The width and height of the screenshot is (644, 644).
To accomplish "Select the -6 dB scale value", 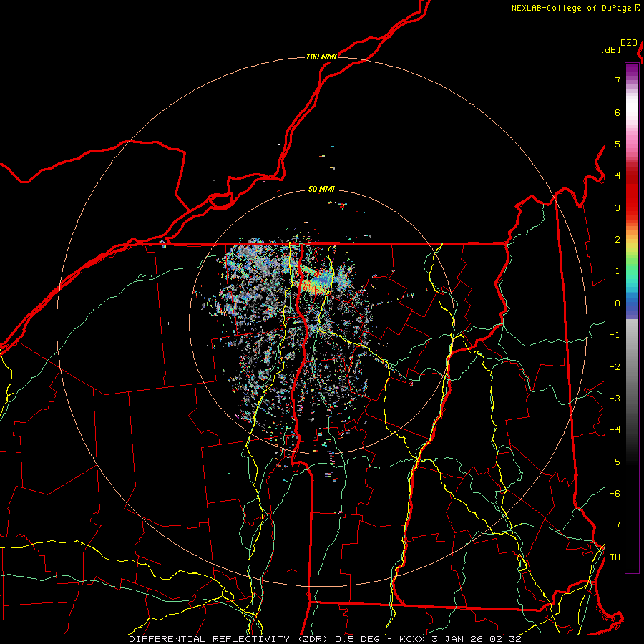I will point(615,494).
